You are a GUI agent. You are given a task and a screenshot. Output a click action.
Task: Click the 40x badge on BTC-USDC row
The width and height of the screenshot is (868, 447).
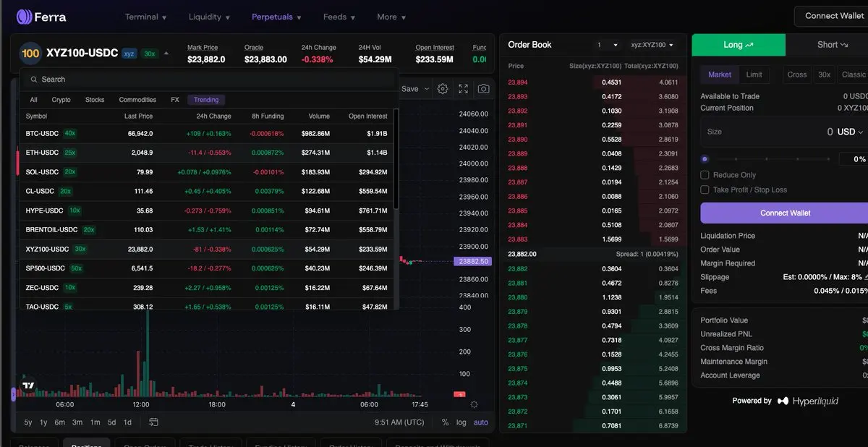pos(69,133)
